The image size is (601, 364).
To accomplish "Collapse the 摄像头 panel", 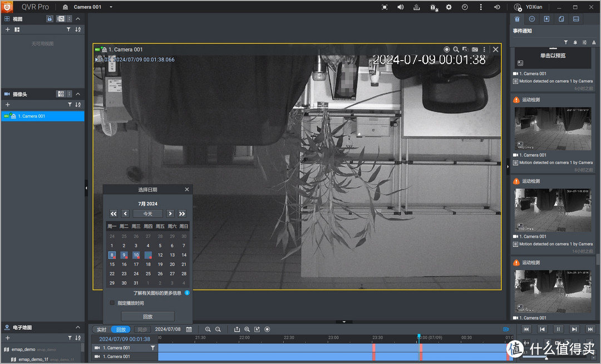I will tap(78, 94).
